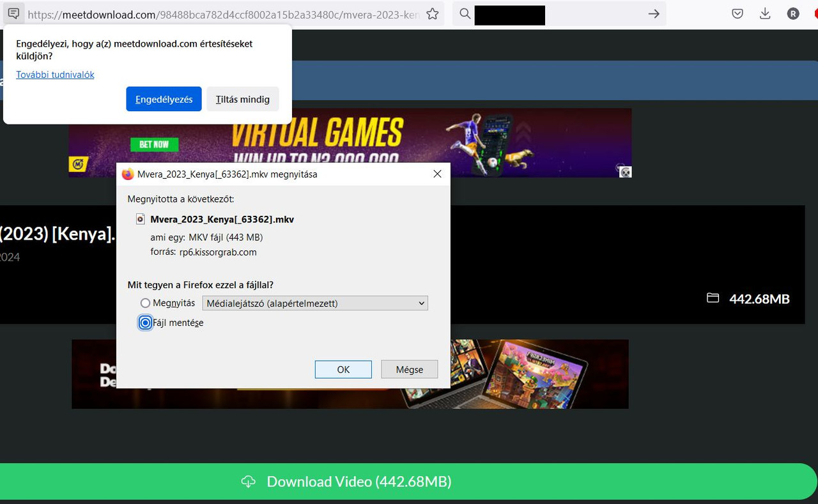Open the Médialejátszó application dropdown
Image resolution: width=818 pixels, height=504 pixels.
click(315, 303)
